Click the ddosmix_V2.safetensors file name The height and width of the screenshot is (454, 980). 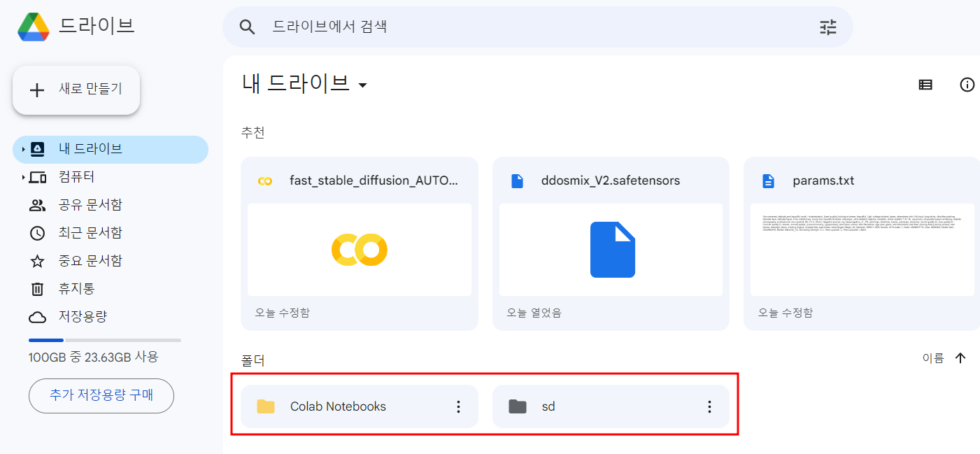click(x=611, y=181)
